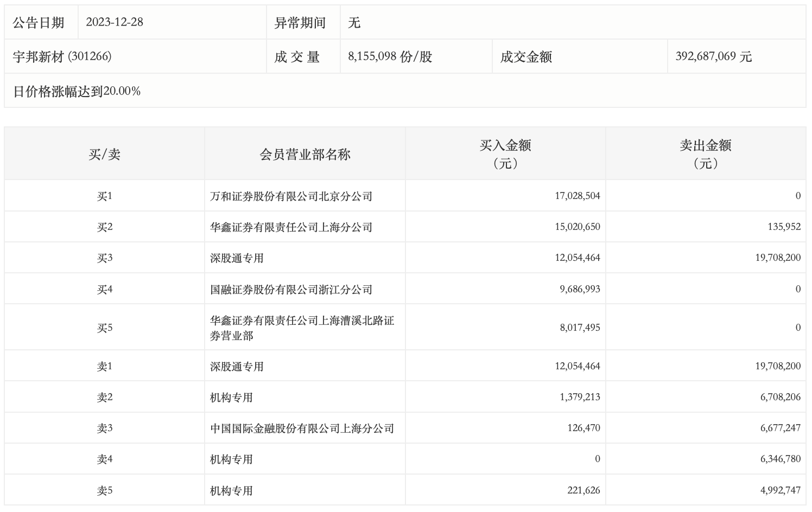Click the 卖2 row label
Screen dimensions: 812x512
[104, 398]
